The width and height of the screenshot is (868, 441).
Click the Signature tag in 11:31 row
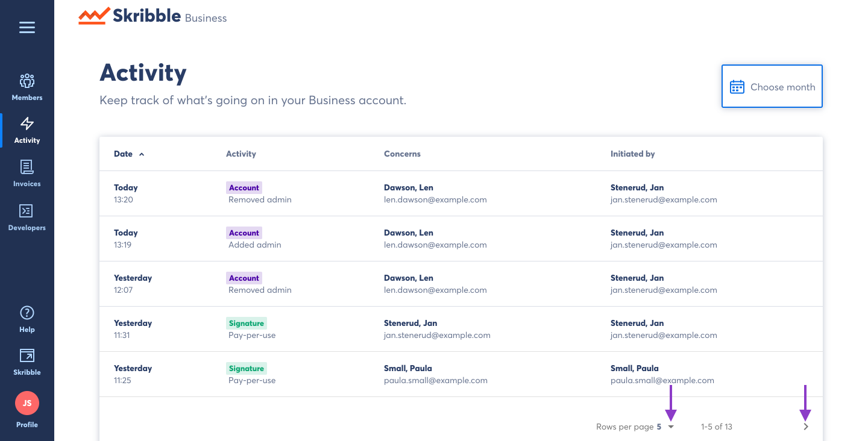[x=247, y=324]
